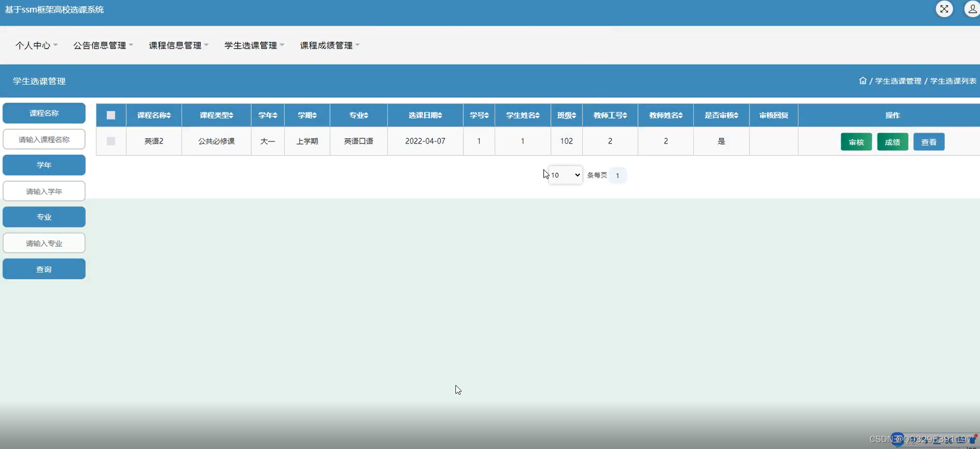Screen dimensions: 980x449
Task: Expand the 课程成绩管理 menu
Action: pyautogui.click(x=330, y=45)
